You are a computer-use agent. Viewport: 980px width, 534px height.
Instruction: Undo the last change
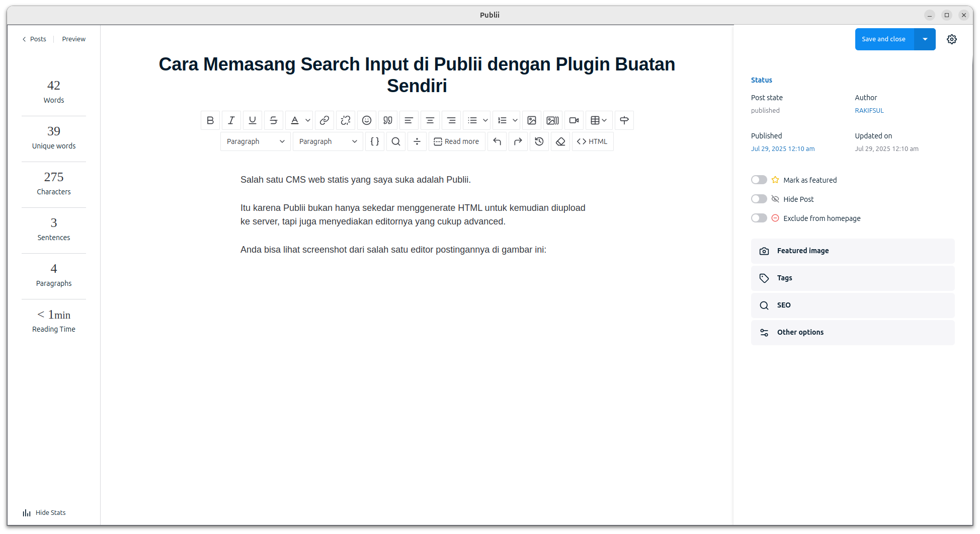coord(497,141)
